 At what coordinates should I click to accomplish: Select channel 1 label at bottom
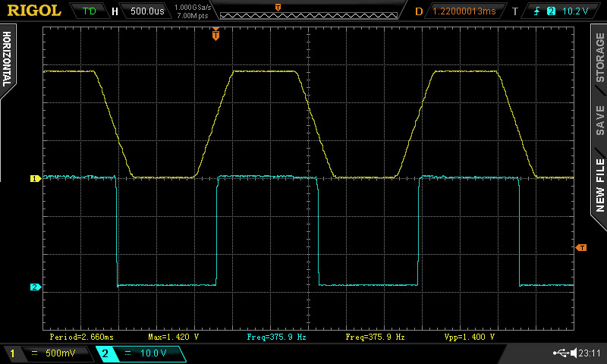pyautogui.click(x=12, y=353)
